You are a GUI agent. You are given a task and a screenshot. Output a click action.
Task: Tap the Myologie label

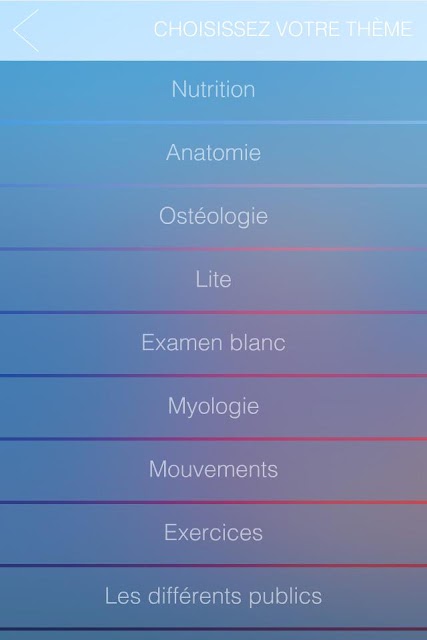[x=214, y=407]
